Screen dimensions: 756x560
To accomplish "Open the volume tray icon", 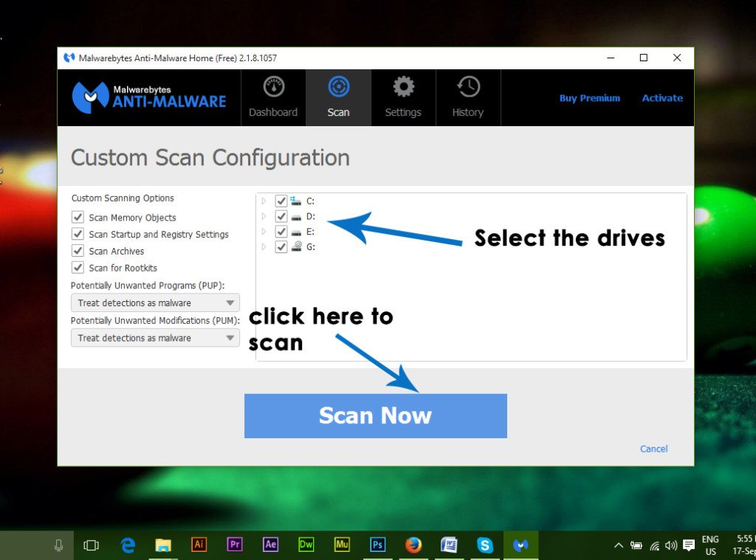I will [671, 545].
